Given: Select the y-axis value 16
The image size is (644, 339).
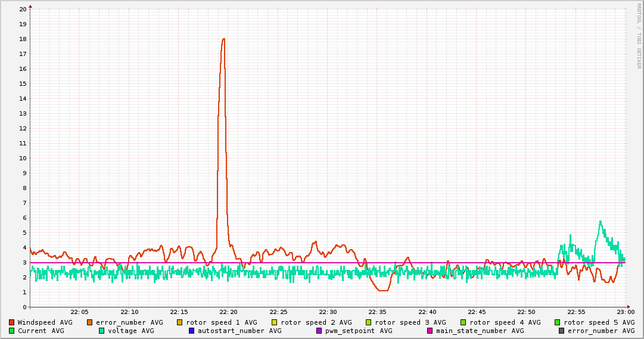Looking at the screenshot, I should pos(23,69).
